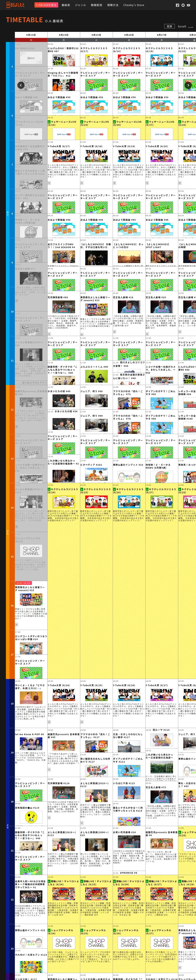Image resolution: width=196 pixels, height=980 pixels.
Task: Click the badge on ショップチャンネル (6/27) at 23:00
Action: pos(147,930)
